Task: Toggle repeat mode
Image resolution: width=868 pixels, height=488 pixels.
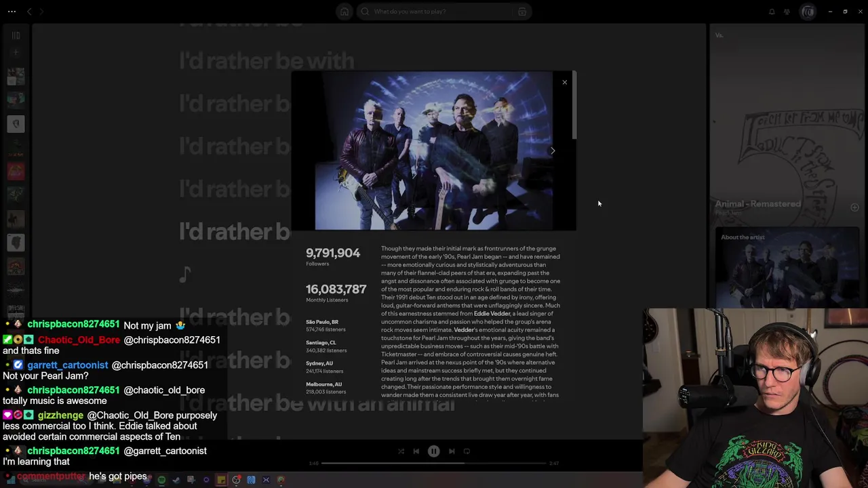Action: (x=467, y=451)
